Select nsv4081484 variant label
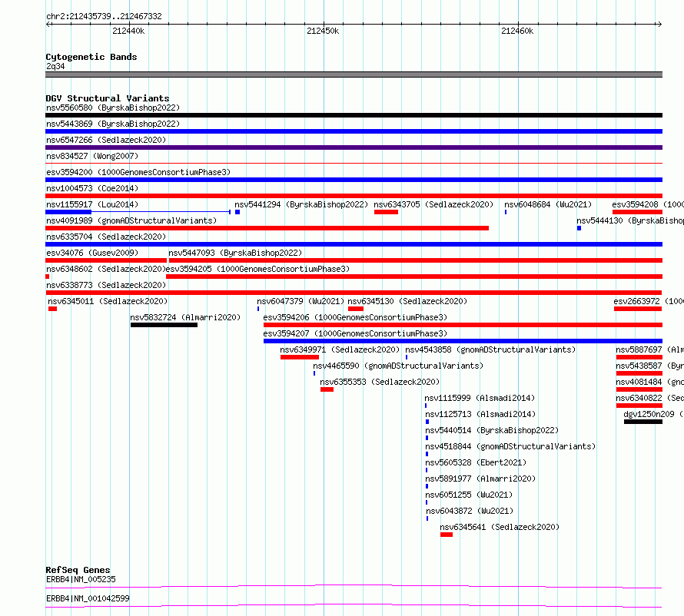Screen dimensions: 684x616 pos(649,382)
